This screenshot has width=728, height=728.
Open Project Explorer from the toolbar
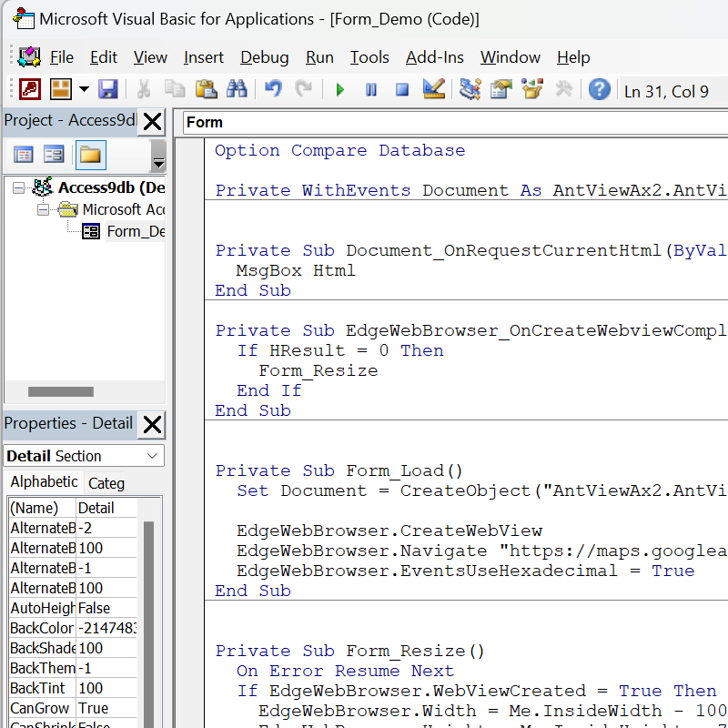tap(470, 89)
